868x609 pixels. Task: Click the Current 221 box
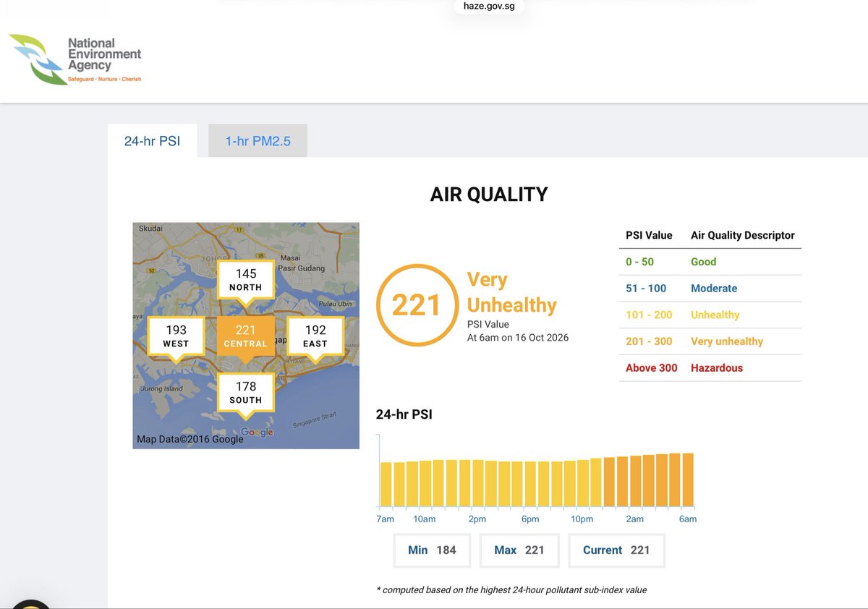coord(616,550)
